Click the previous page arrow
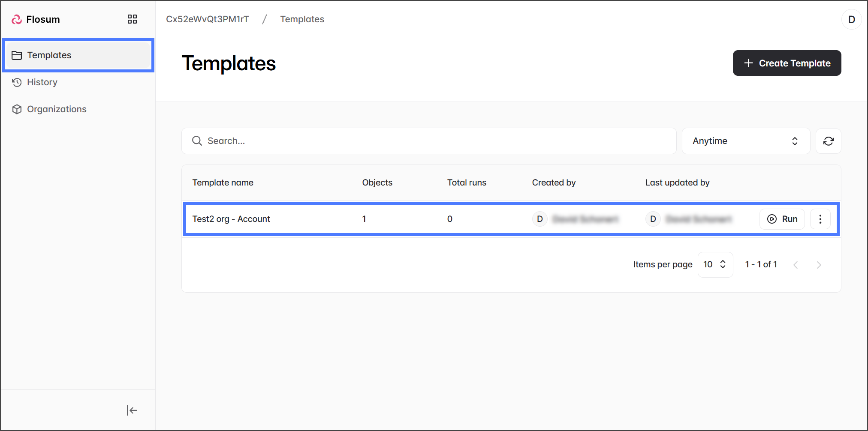Screen dimensions: 868x431 [x=796, y=265]
